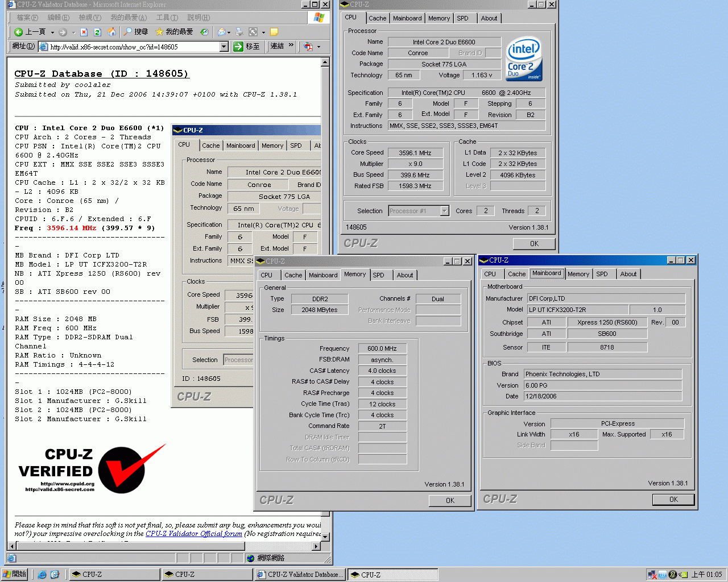The width and height of the screenshot is (728, 582).
Task: Print the page with the printer icon
Action: pyautogui.click(x=239, y=32)
